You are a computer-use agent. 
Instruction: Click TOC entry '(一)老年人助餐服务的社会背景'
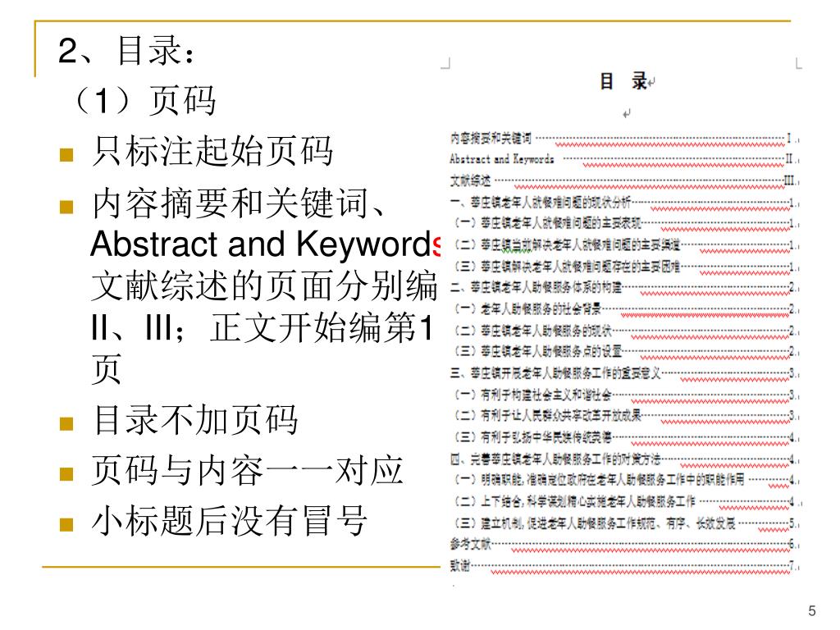[527, 309]
